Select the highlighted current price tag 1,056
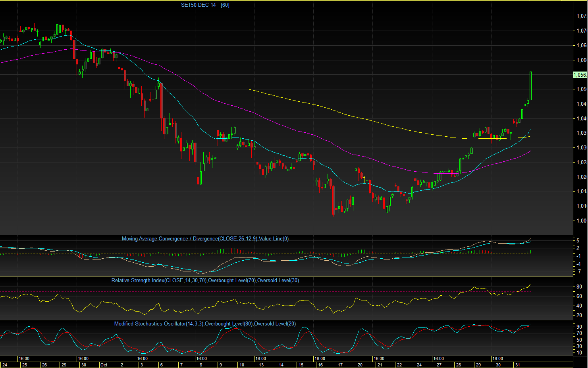 (580, 75)
